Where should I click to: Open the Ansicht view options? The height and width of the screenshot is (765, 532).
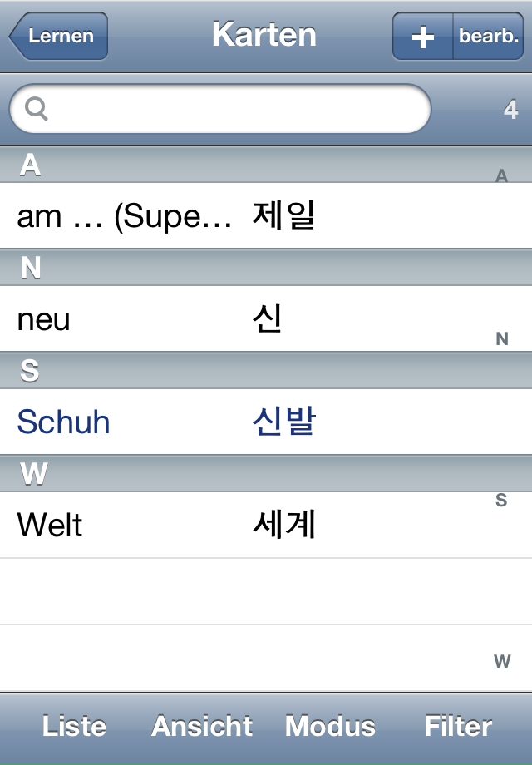tap(202, 726)
